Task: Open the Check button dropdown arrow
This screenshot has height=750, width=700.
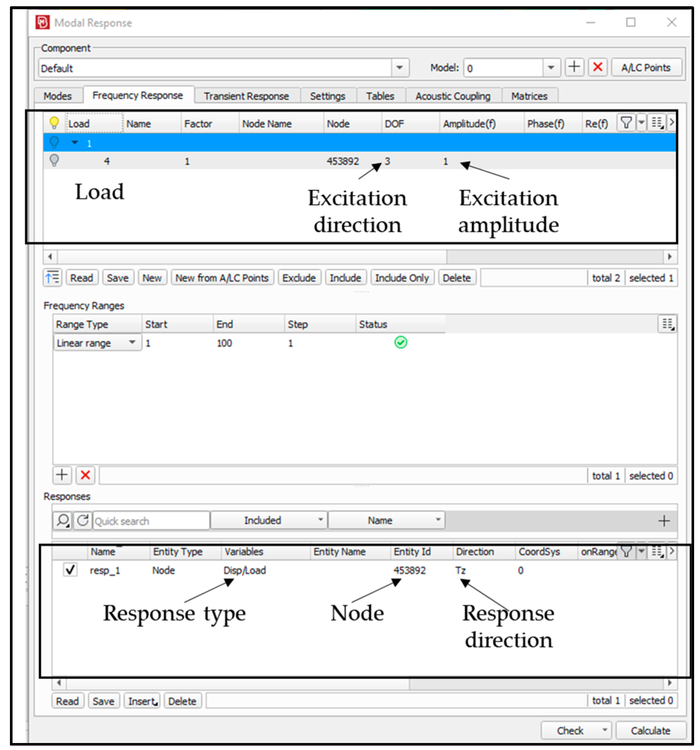Action: (x=604, y=730)
